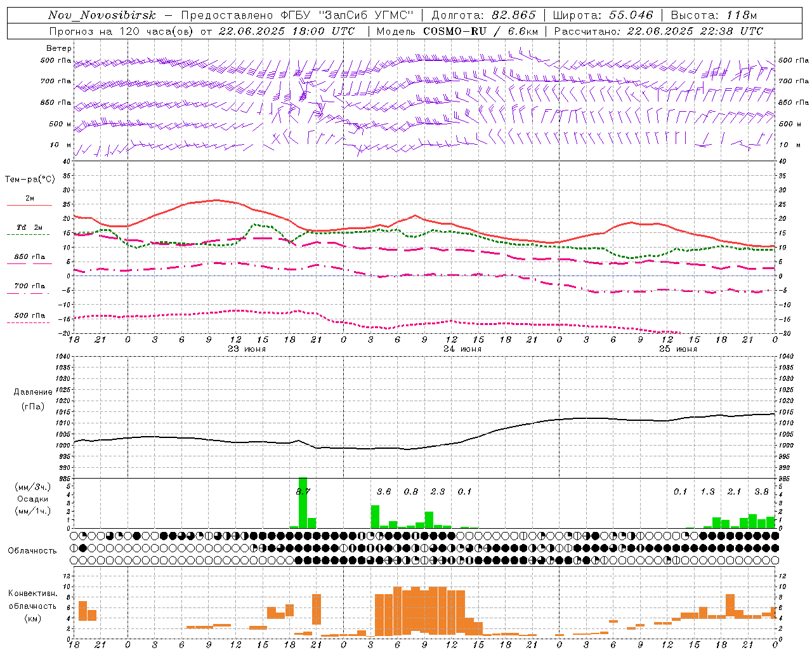812x650 pixels.
Task: Click the Широта: 55.046 header field
Action: click(x=603, y=15)
